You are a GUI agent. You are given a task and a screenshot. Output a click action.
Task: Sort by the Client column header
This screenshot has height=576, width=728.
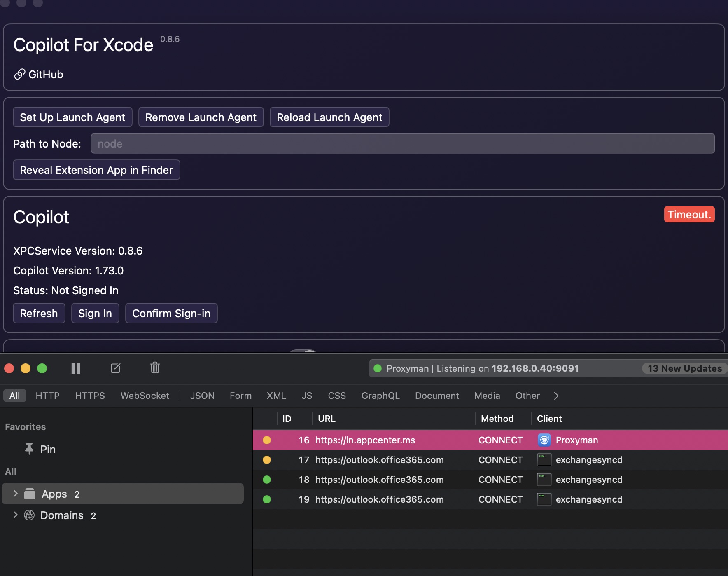(549, 419)
